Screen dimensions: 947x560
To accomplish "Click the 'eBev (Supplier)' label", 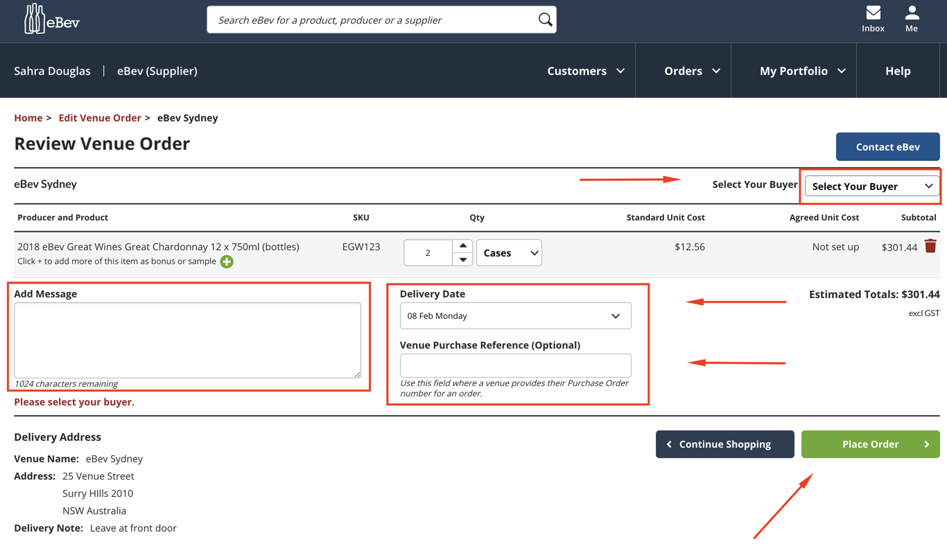I will [x=157, y=71].
